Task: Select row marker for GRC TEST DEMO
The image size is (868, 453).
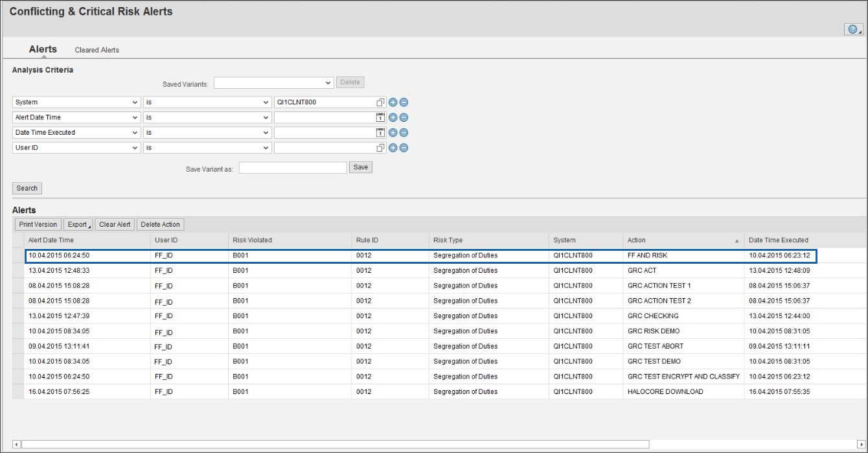Action: (x=18, y=362)
